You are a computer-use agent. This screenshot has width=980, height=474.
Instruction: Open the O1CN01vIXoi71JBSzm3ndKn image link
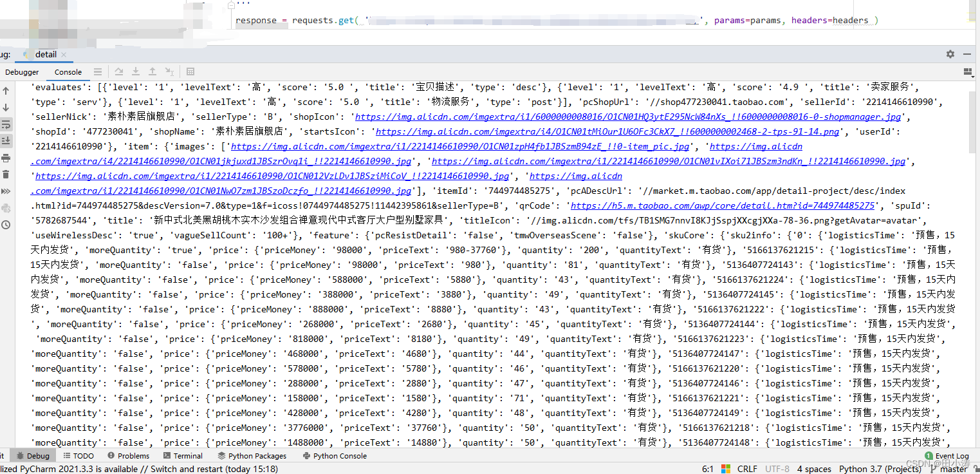669,161
